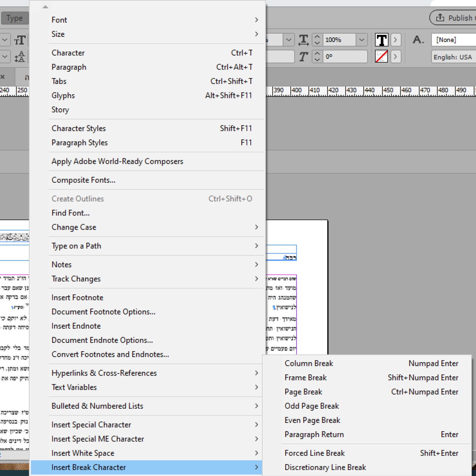Open the horizontal scale 100% dropdown
Viewport: 476px width, 476px height.
point(362,40)
